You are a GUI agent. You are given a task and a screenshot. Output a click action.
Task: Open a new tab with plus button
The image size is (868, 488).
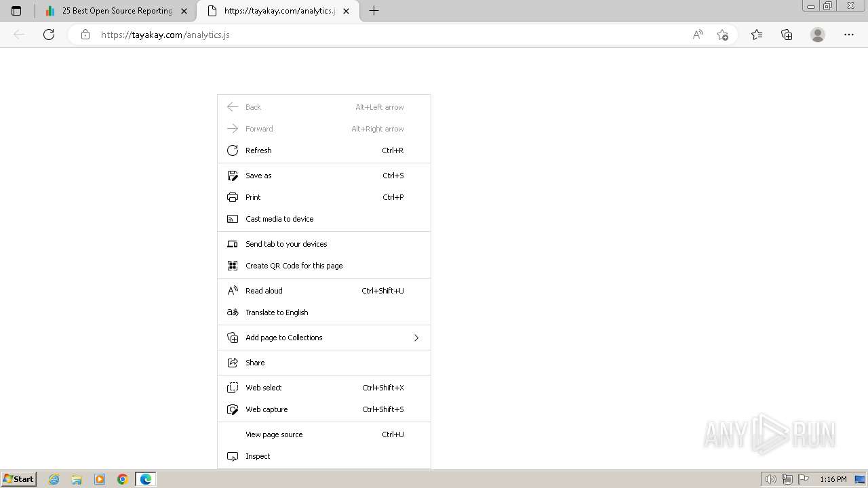pyautogui.click(x=374, y=11)
